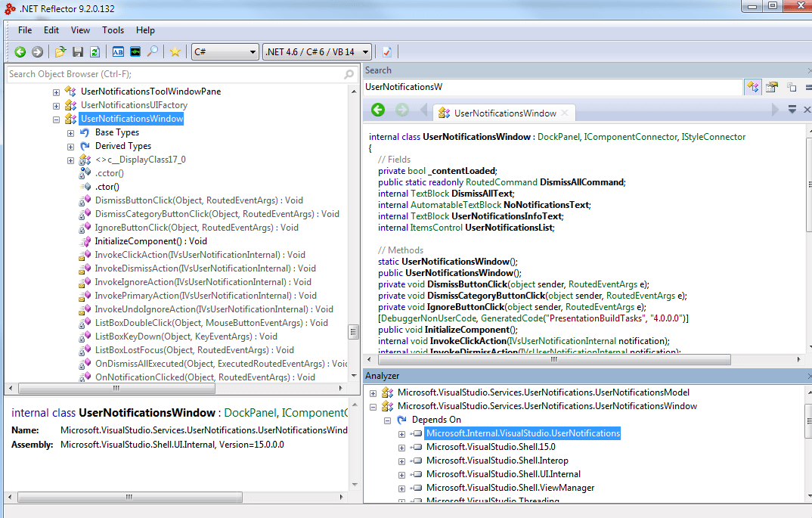
Task: Click the tab strip left scroll arrow
Action: click(423, 110)
